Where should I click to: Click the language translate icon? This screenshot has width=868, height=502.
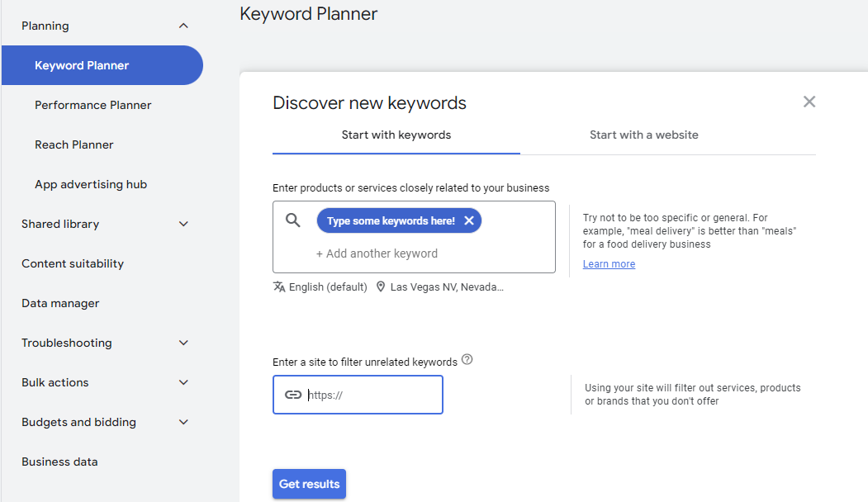click(x=279, y=287)
